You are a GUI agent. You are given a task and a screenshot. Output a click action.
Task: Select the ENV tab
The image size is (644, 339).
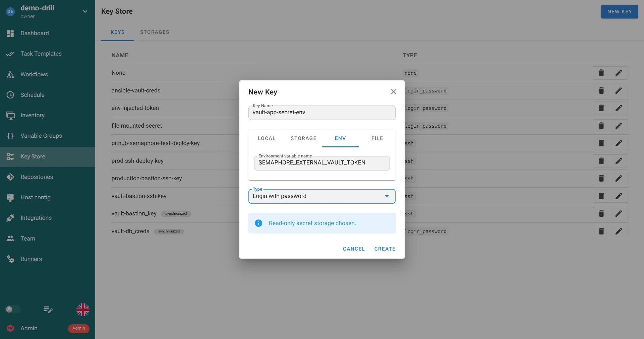click(x=340, y=138)
